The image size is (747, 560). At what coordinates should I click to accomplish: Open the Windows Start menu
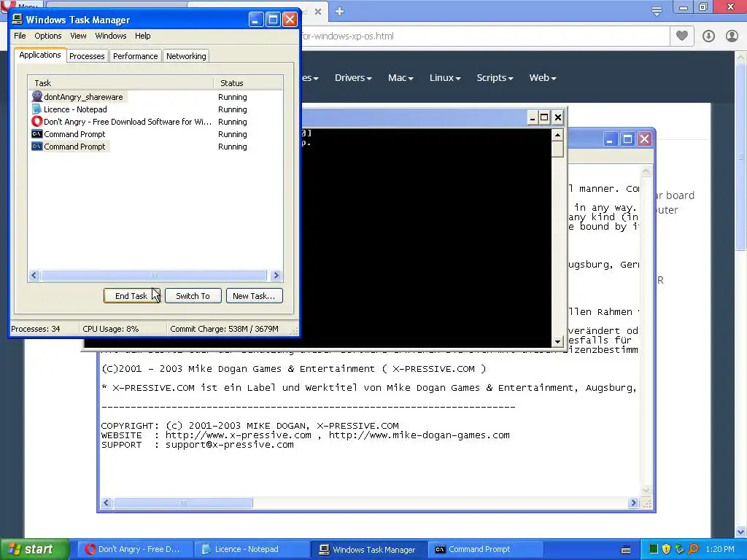(x=34, y=549)
